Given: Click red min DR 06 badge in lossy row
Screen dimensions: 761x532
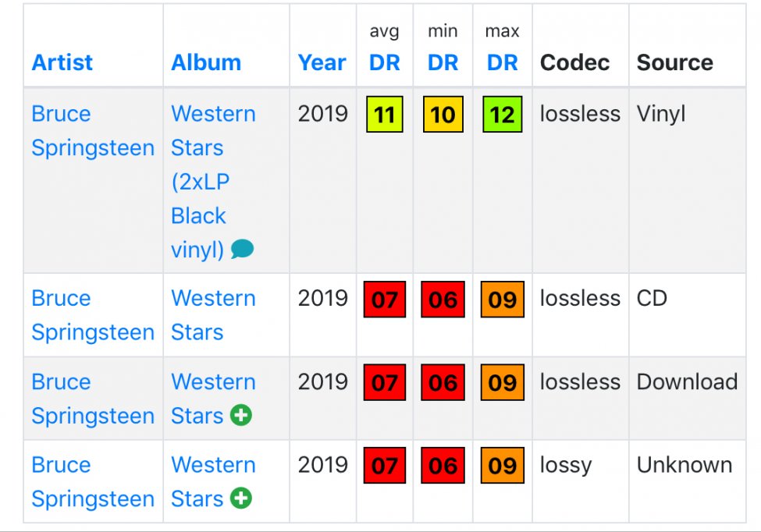Looking at the screenshot, I should point(443,465).
